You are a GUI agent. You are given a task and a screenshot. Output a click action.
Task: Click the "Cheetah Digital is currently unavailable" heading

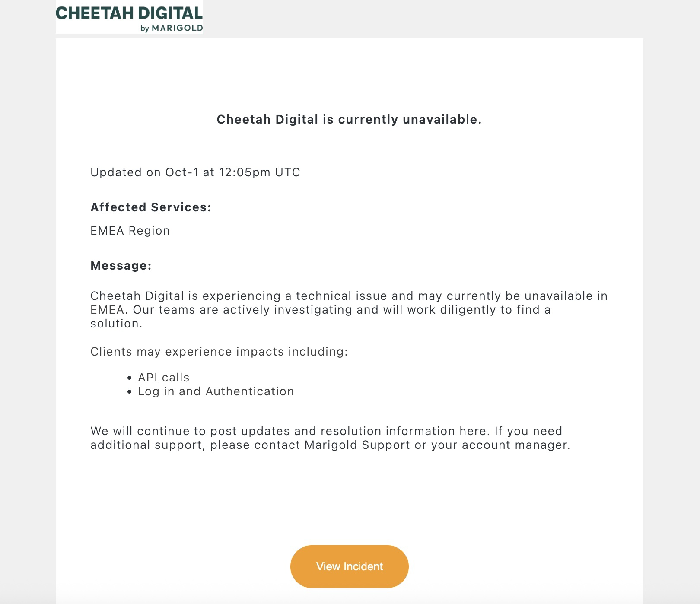coord(349,119)
